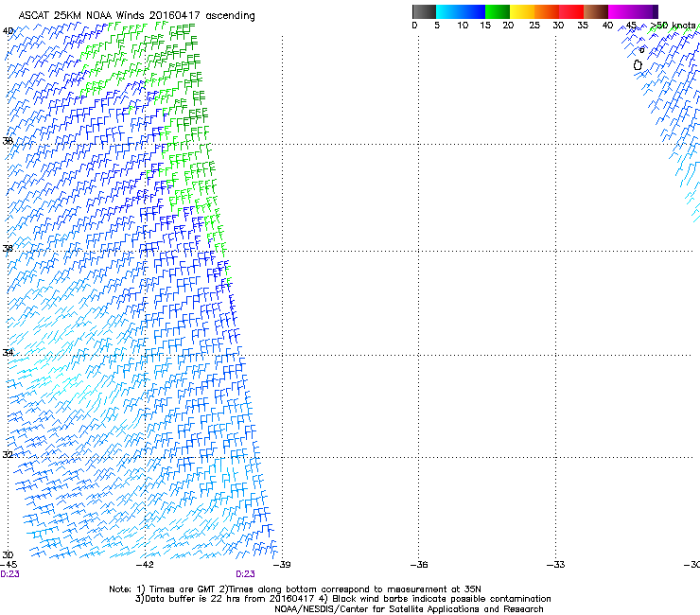
Task: Select the yellow 20-25 knots color band
Action: pos(522,11)
